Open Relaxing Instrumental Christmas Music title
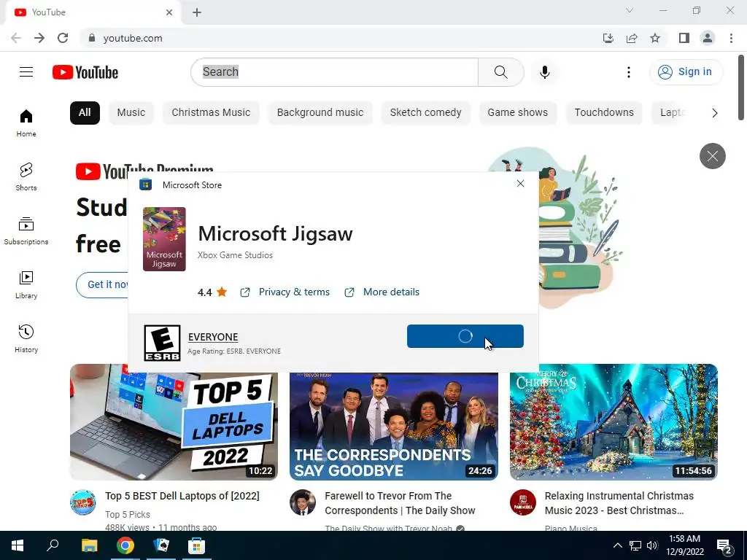 tap(619, 503)
